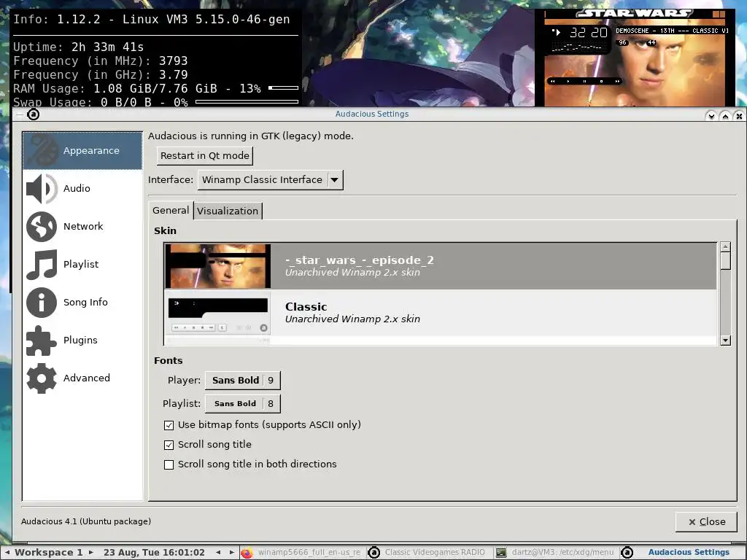
Task: Click the Uptime line in system monitor
Action: [x=78, y=47]
